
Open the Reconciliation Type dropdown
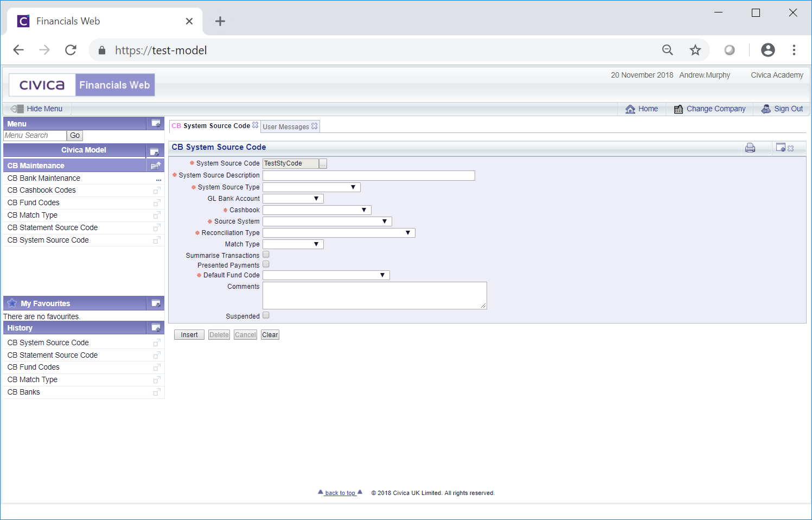(x=339, y=233)
